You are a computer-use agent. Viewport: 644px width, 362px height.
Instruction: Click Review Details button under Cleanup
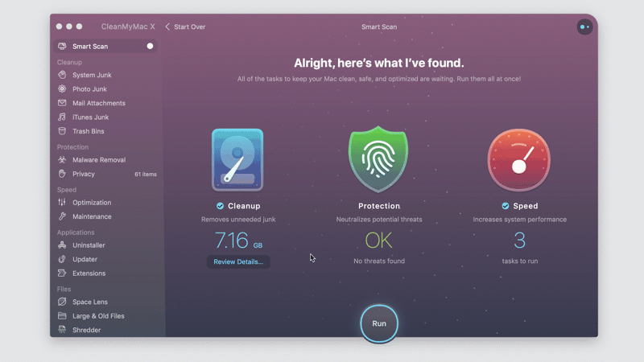[x=238, y=262]
